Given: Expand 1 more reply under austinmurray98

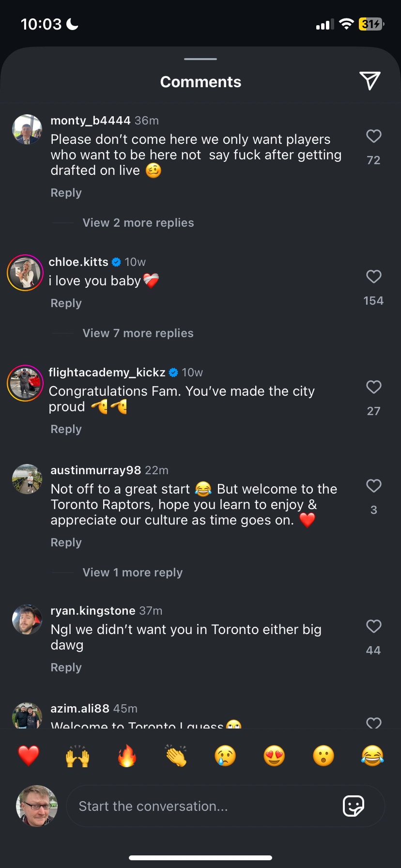Looking at the screenshot, I should 133,573.
